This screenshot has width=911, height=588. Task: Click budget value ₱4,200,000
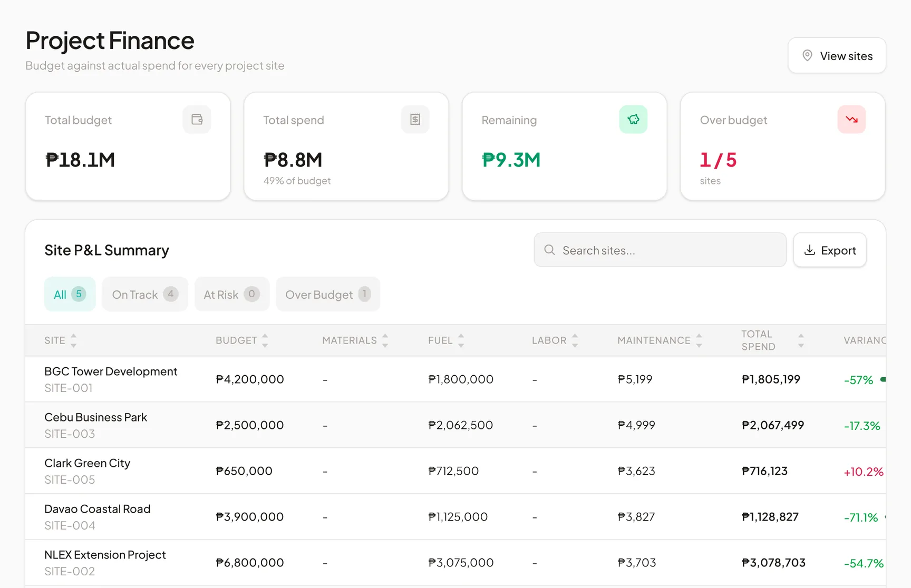click(250, 379)
